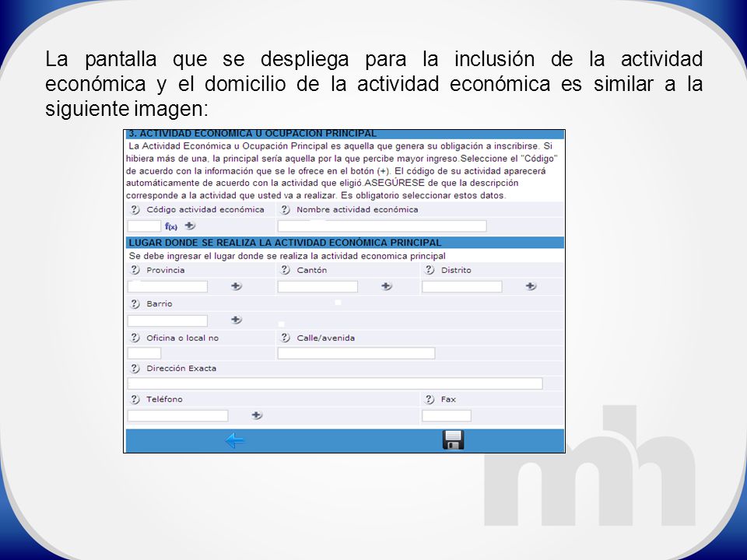Click the Teléfono input field
The width and height of the screenshot is (747, 560).
[177, 415]
